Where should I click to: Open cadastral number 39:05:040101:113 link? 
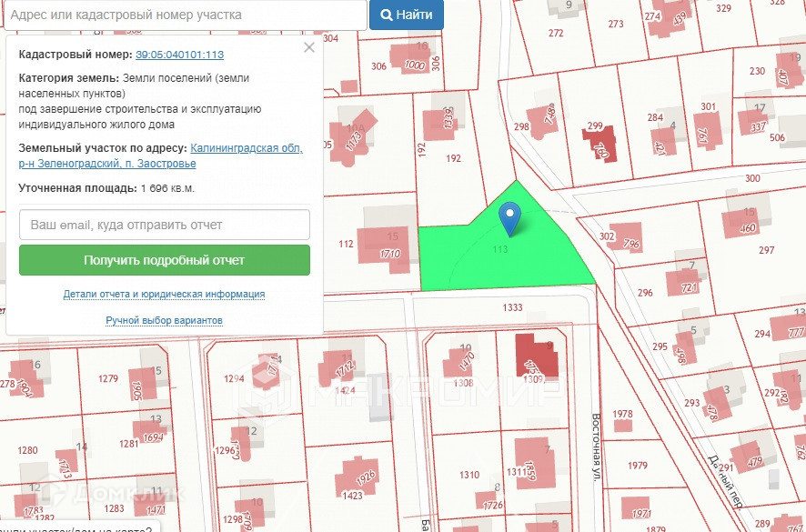[x=179, y=55]
